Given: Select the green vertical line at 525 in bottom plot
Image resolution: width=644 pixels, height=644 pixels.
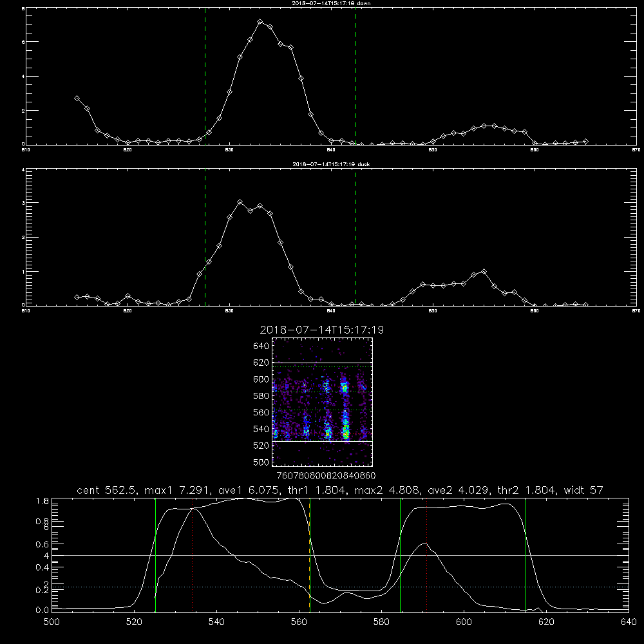Looking at the screenshot, I should [155, 555].
